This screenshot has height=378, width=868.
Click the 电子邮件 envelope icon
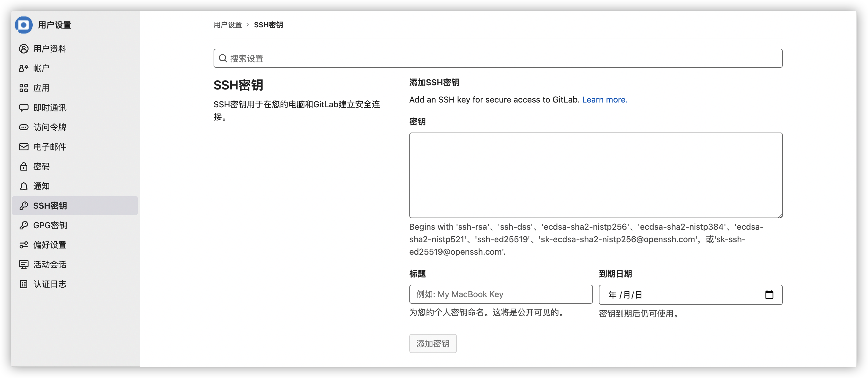[x=23, y=147]
